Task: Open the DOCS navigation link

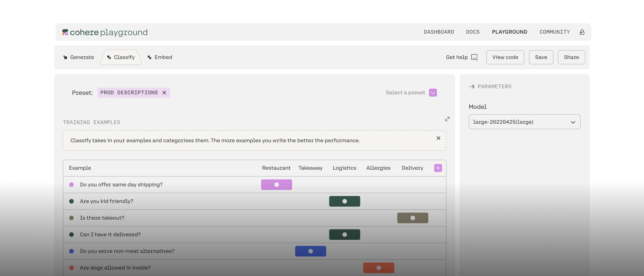Action: tap(473, 32)
